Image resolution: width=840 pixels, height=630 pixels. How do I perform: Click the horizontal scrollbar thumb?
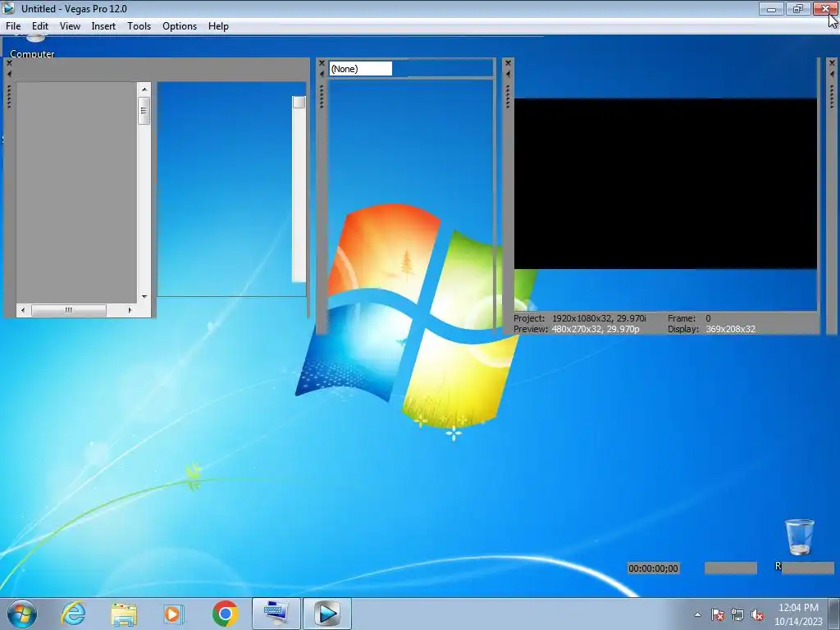[69, 310]
